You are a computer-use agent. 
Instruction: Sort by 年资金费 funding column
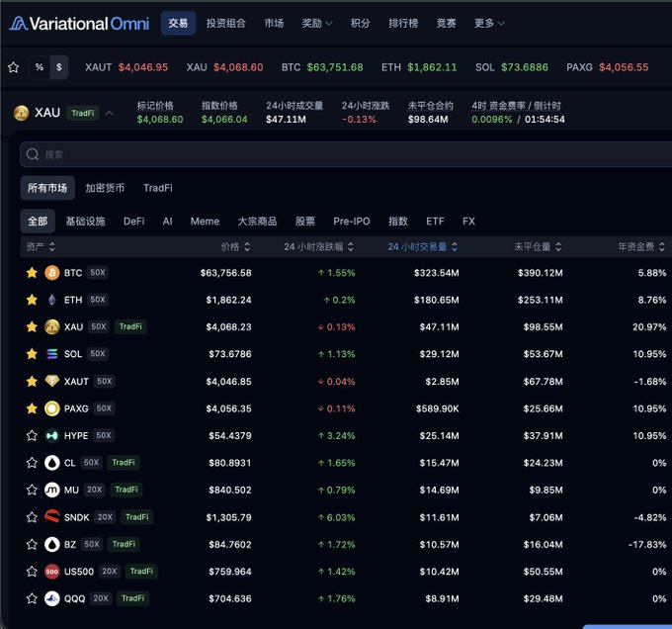641,246
